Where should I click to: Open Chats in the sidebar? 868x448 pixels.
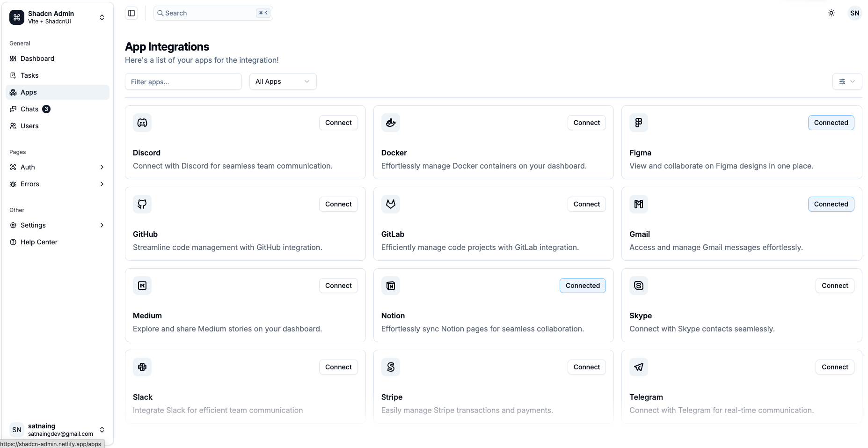coord(30,109)
